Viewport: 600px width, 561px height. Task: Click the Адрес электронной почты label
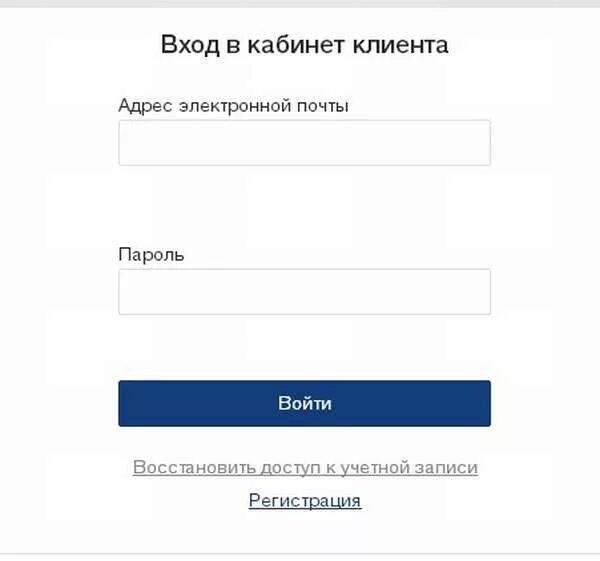(233, 106)
